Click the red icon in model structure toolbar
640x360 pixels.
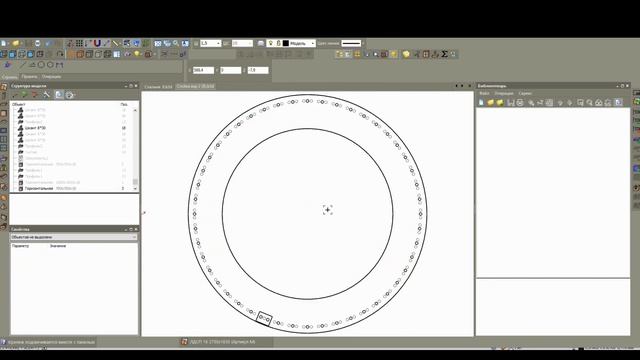point(35,95)
